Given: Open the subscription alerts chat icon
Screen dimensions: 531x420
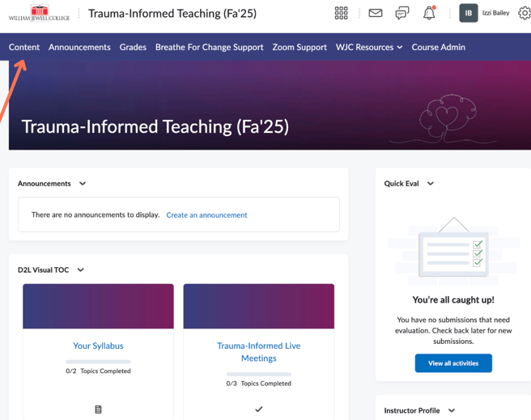Looking at the screenshot, I should 402,13.
